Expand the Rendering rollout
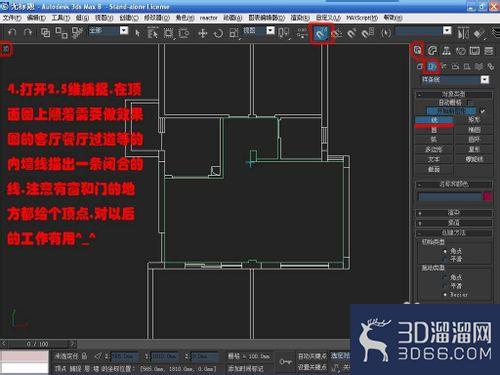Viewport: 500px width, 375px height. [454, 212]
